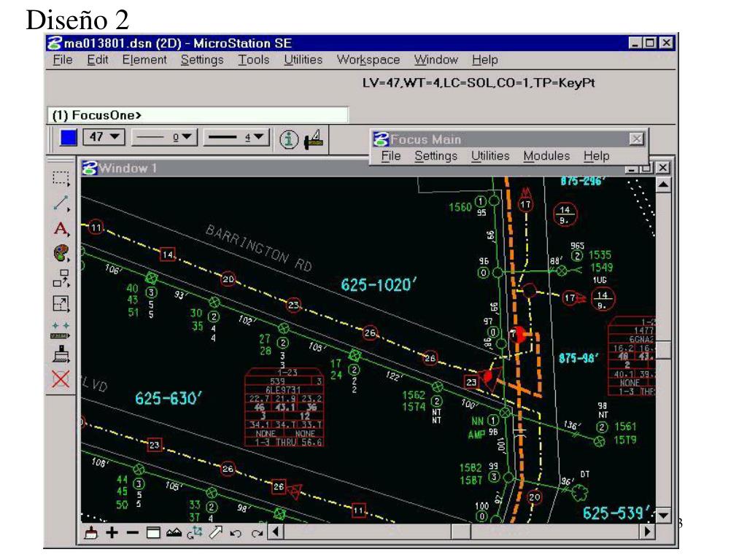Open the line weight 4 dropdown
747x560 pixels.
[x=236, y=138]
